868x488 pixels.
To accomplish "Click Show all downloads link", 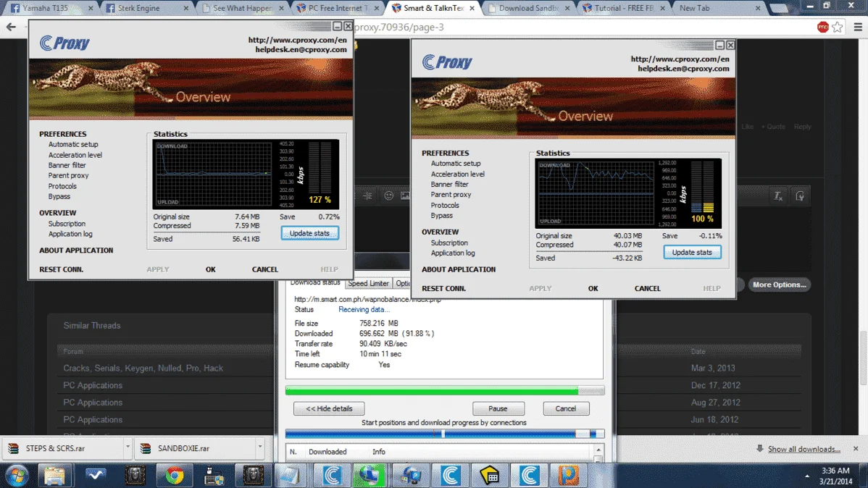I will [804, 449].
